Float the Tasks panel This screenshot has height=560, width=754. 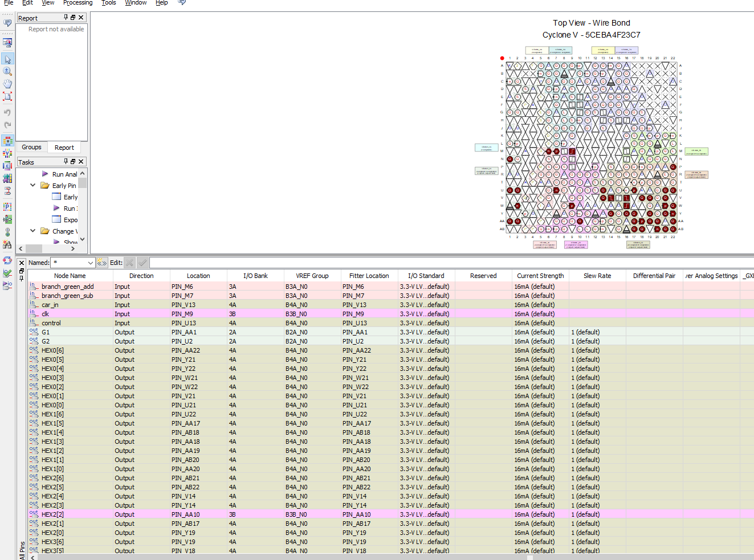73,162
